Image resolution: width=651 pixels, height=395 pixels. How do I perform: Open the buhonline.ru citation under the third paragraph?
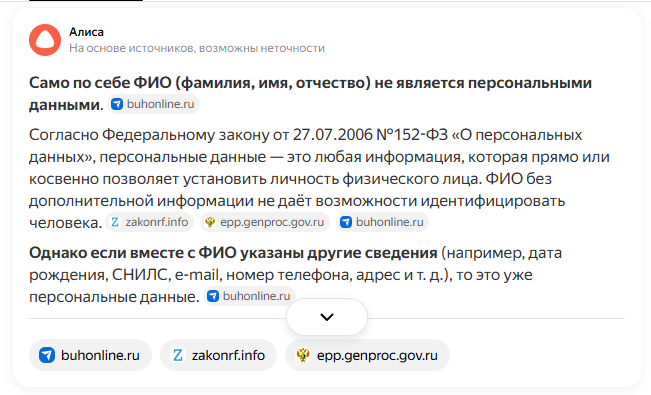[250, 296]
